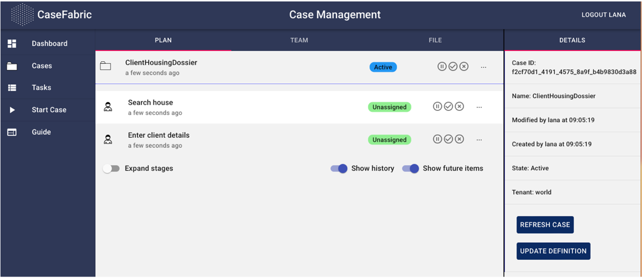This screenshot has height=278, width=644.
Task: Open three-dot menu for Enter client details
Action: 479,140
